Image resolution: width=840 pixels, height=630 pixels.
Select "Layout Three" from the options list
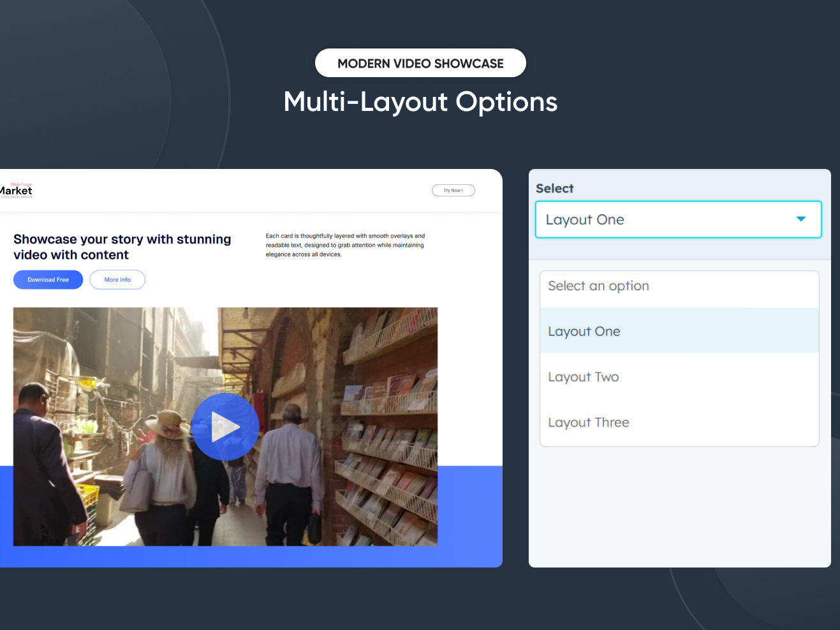coord(588,422)
